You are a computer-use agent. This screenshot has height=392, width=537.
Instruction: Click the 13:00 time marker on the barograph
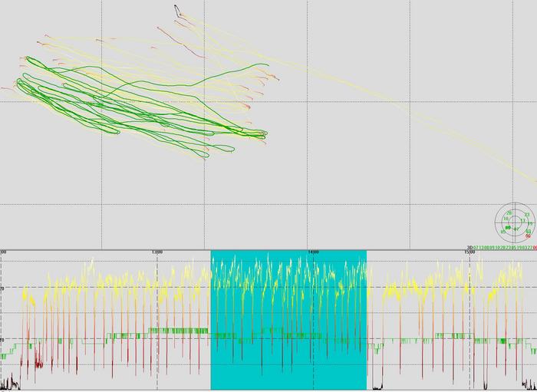157,252
